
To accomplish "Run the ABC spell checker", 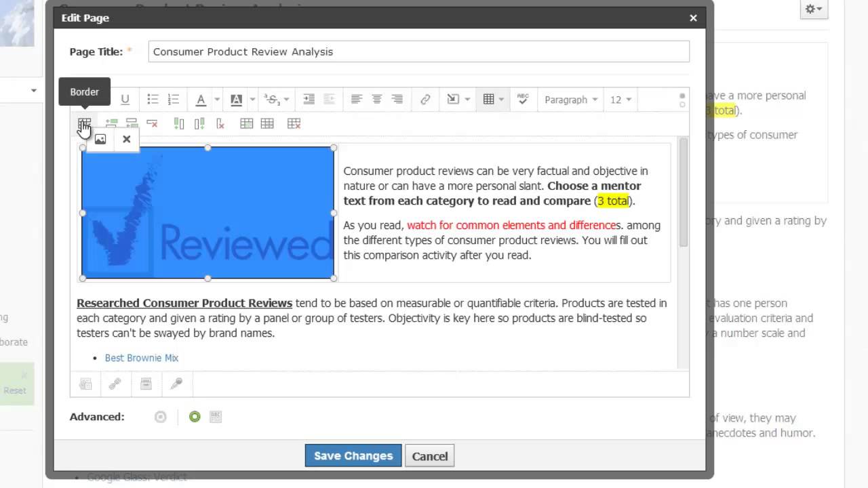I will pos(523,99).
